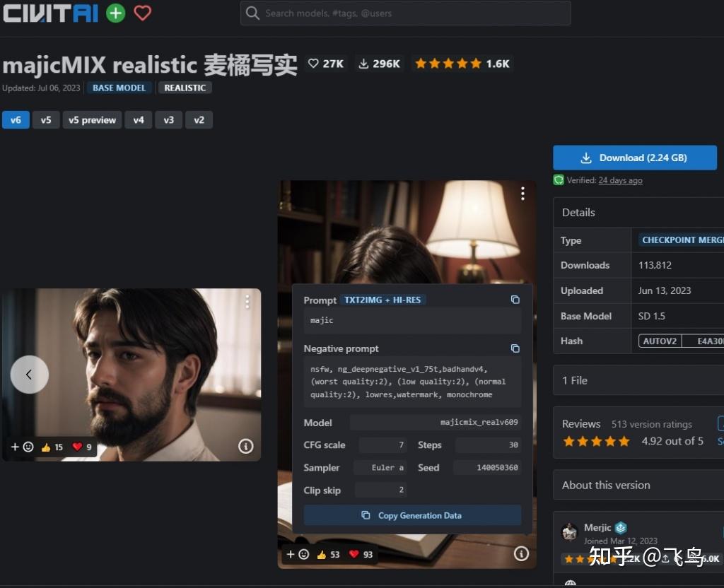Toggle the red heart reaction showing 93
Viewport: 724px width, 588px height.
(x=355, y=554)
